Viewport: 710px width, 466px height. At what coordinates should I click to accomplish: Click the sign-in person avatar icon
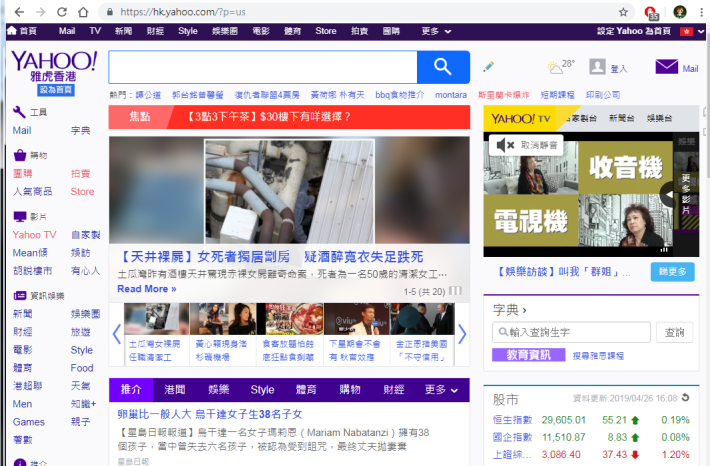597,67
